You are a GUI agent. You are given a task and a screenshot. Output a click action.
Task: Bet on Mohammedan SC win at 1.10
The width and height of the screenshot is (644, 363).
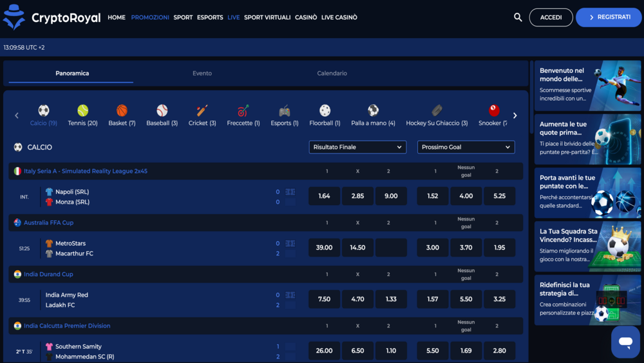pyautogui.click(x=391, y=351)
